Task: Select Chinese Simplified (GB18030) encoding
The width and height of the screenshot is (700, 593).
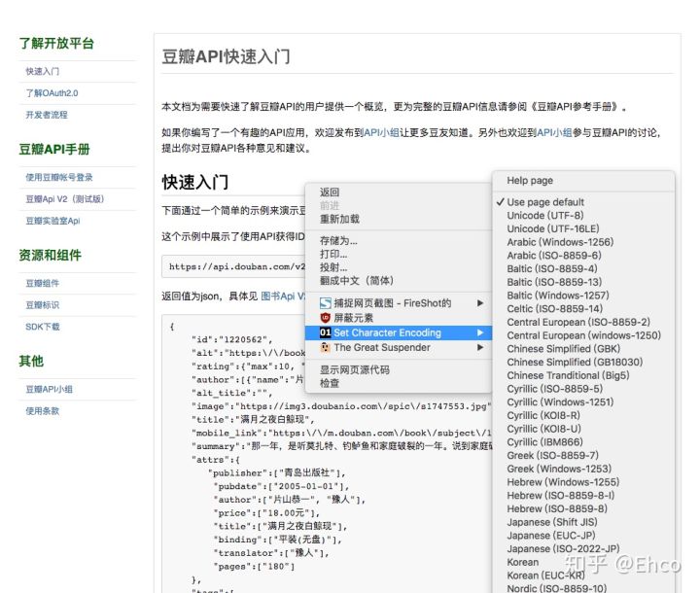Action: [575, 363]
